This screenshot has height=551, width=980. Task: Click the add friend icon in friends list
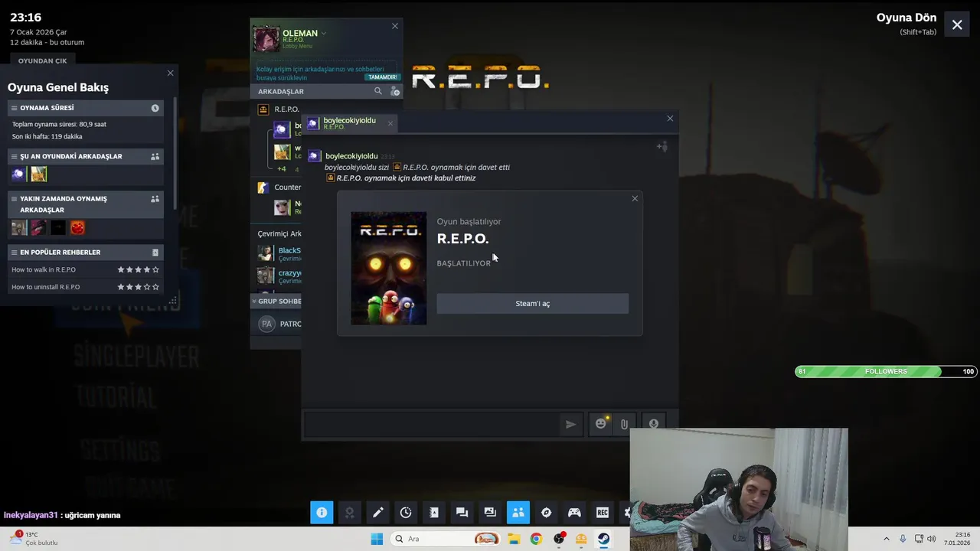point(395,91)
